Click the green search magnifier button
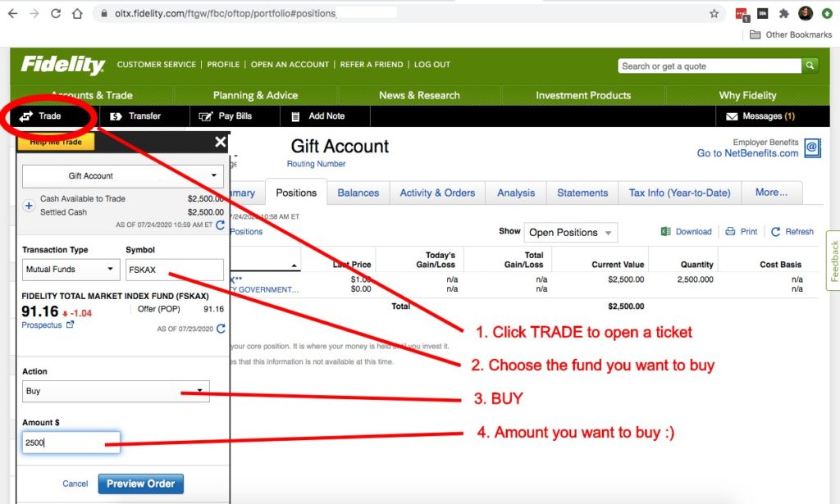840x504 pixels. 810,66
